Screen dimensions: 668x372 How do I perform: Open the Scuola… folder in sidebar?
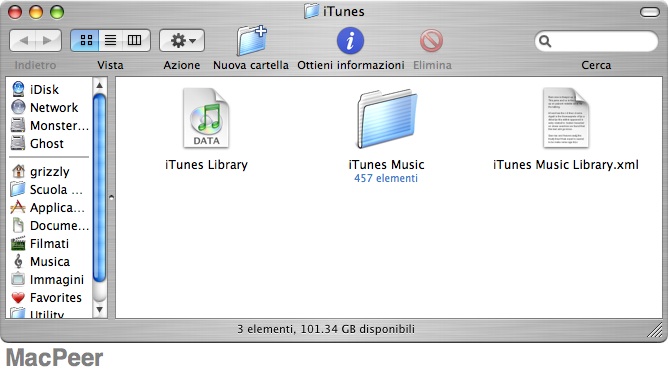47,189
